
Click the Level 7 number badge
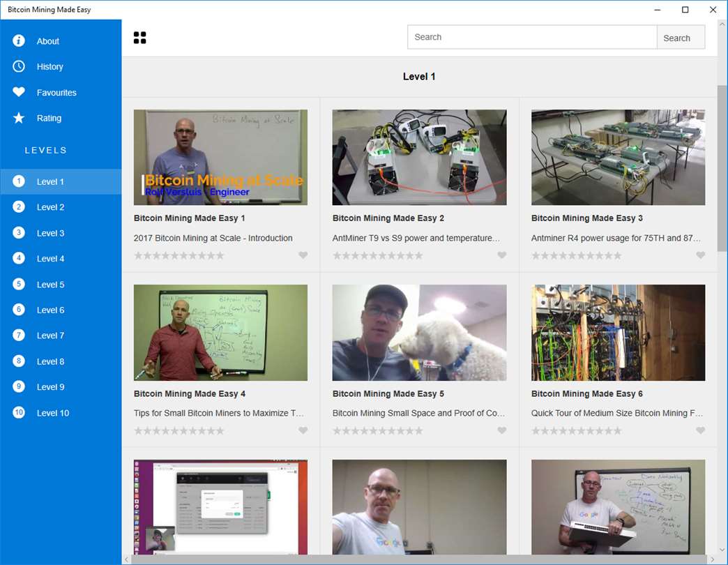(x=19, y=336)
